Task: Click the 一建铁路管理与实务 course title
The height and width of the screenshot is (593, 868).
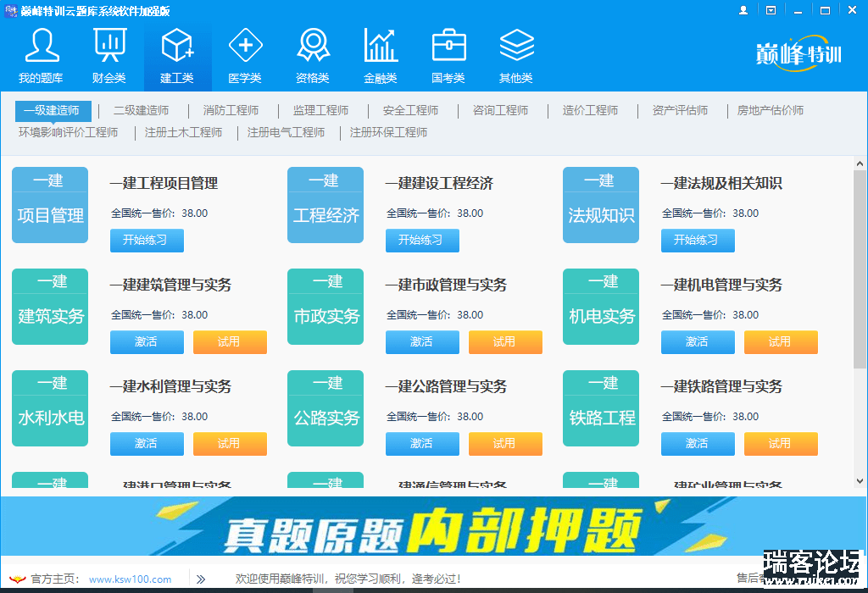Action: click(x=722, y=386)
